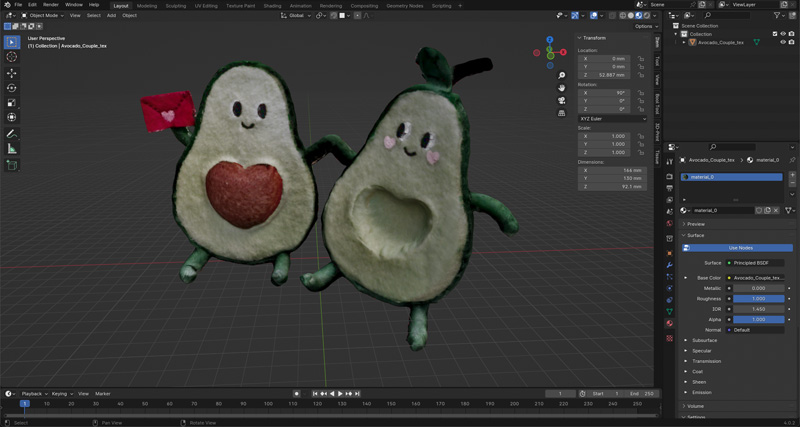Uncheck the Collection exclude checkbox
800x427 pixels.
775,34
